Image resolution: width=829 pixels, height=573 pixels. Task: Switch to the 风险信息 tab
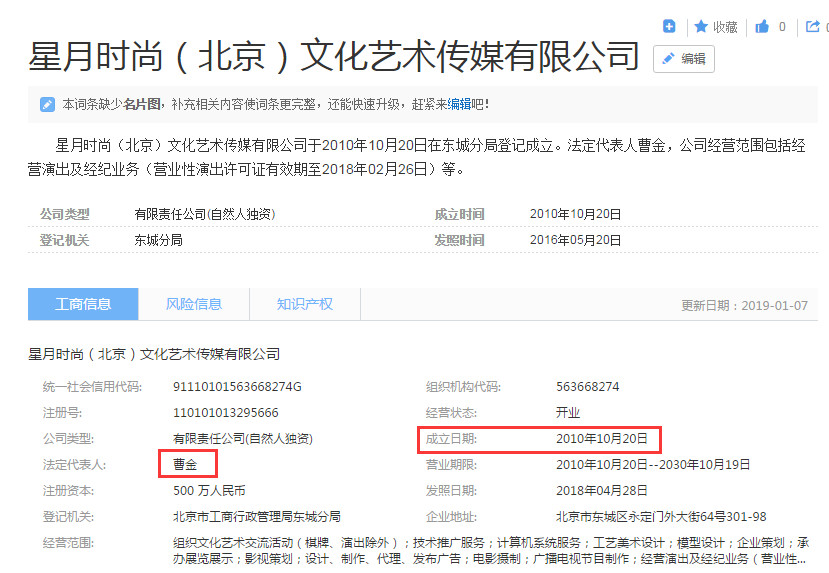click(x=194, y=304)
